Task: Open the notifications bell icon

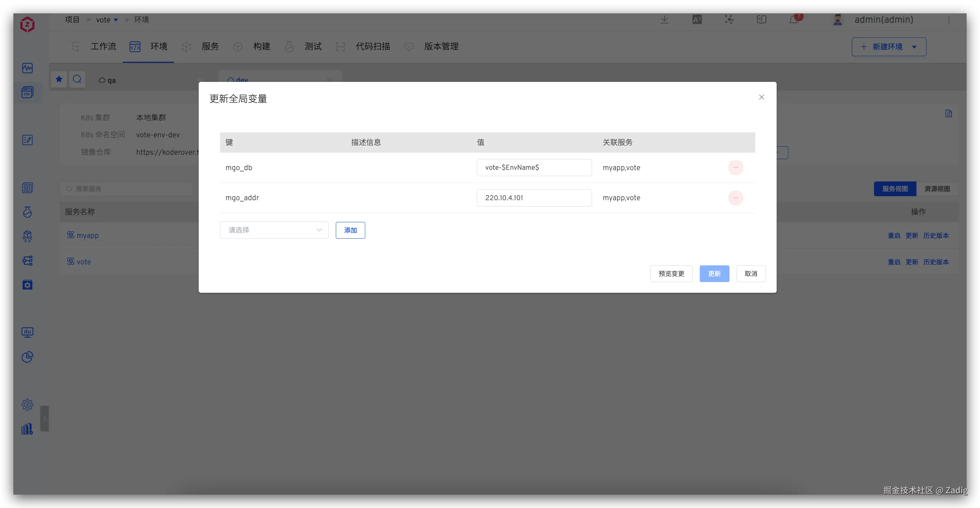Action: coord(794,20)
